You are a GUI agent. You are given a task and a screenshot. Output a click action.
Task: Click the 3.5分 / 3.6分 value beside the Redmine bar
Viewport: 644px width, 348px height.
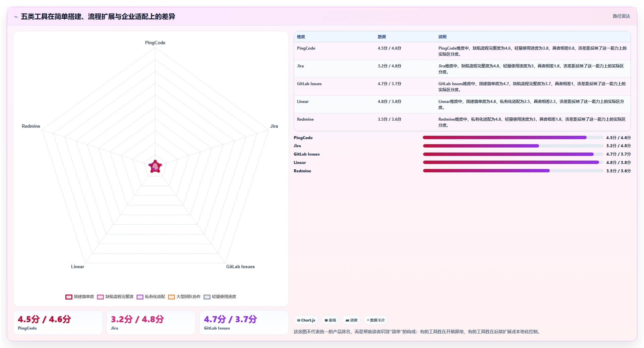[x=619, y=171]
